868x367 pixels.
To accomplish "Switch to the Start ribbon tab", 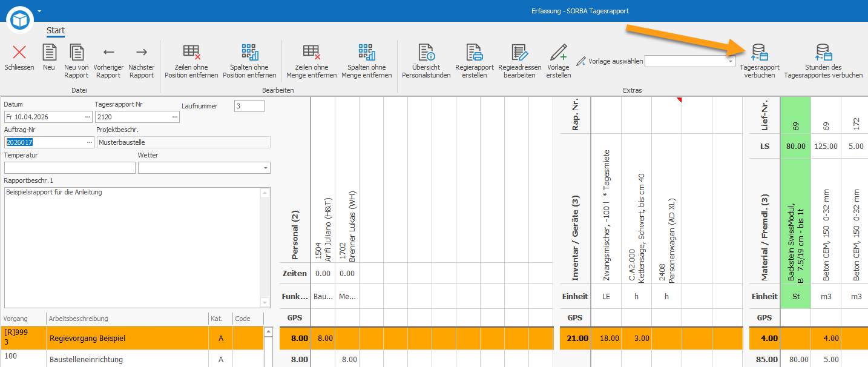I will [56, 30].
